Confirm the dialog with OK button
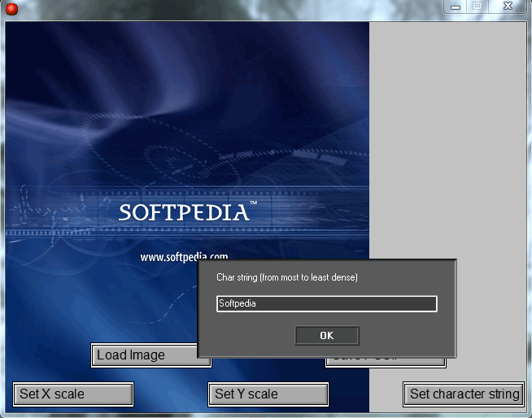Viewport: 532px width, 418px height. click(x=327, y=336)
